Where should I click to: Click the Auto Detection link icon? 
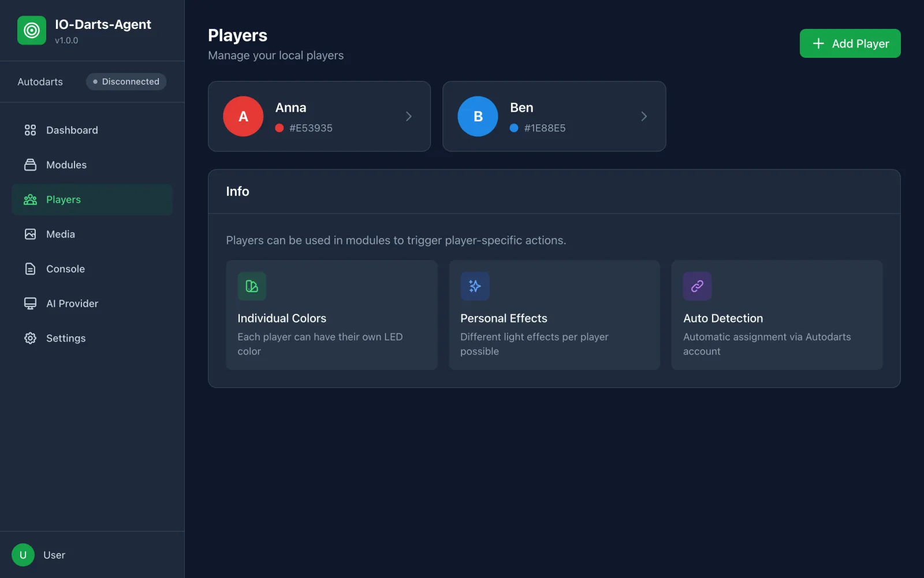point(698,286)
